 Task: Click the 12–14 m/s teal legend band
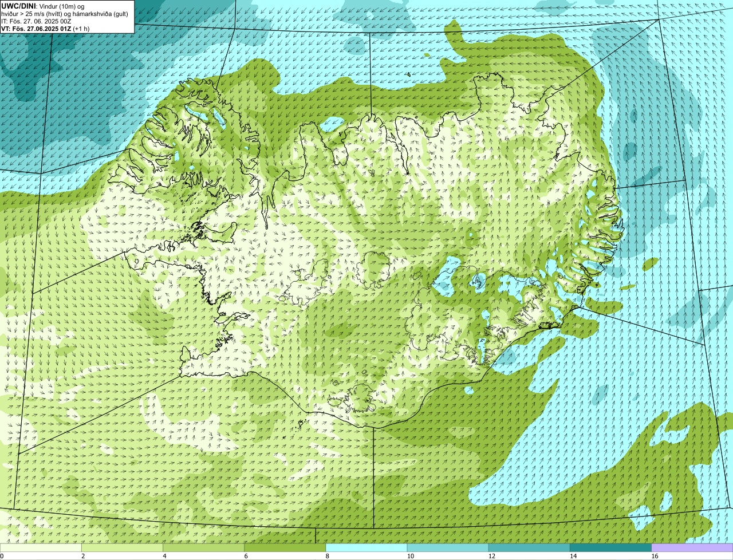(x=529, y=547)
